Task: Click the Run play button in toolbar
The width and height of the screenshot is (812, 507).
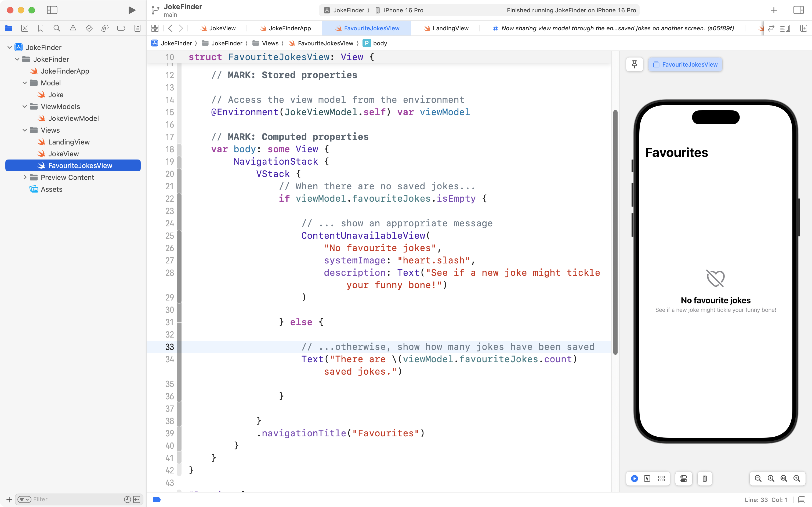Action: click(x=132, y=10)
